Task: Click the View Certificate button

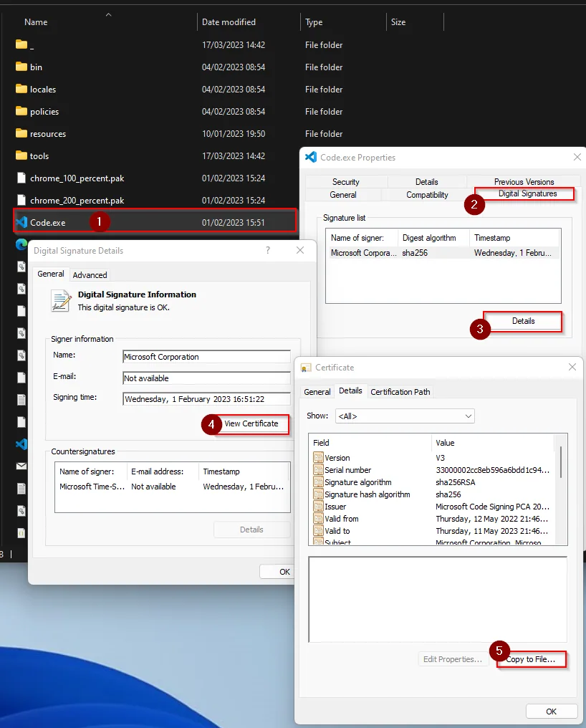Action: [251, 423]
